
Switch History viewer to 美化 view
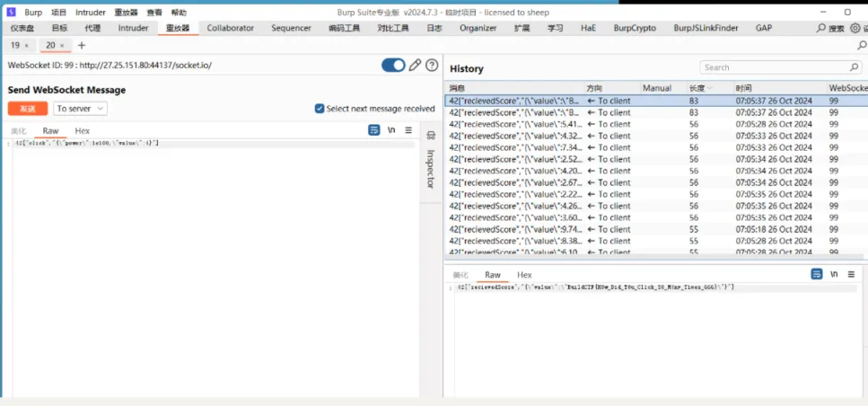tap(460, 275)
